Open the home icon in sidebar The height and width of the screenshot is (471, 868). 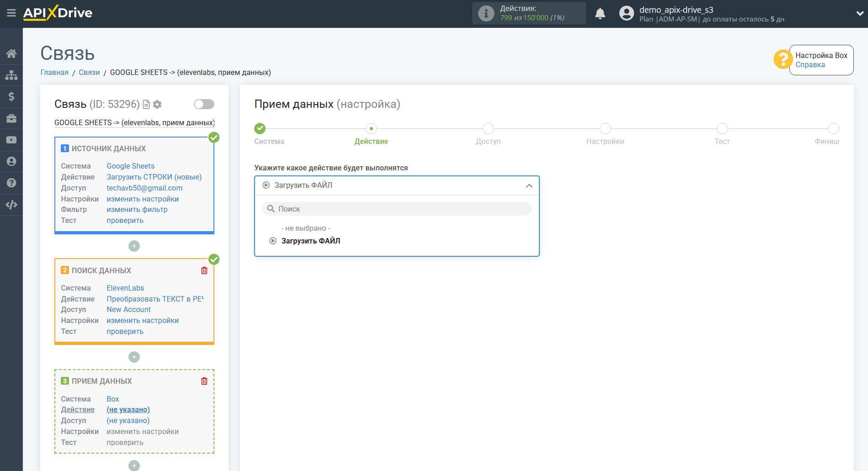click(11, 53)
